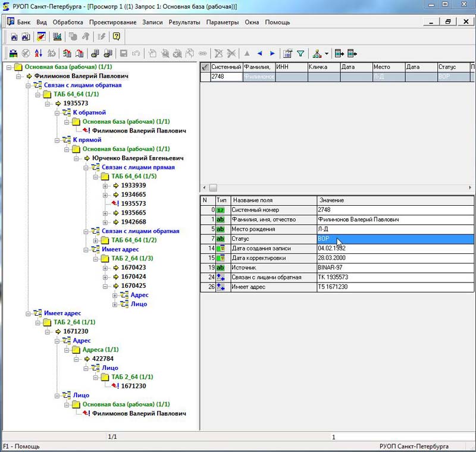Expand the Адрес node under 1670425
The width and height of the screenshot is (476, 452).
click(115, 295)
